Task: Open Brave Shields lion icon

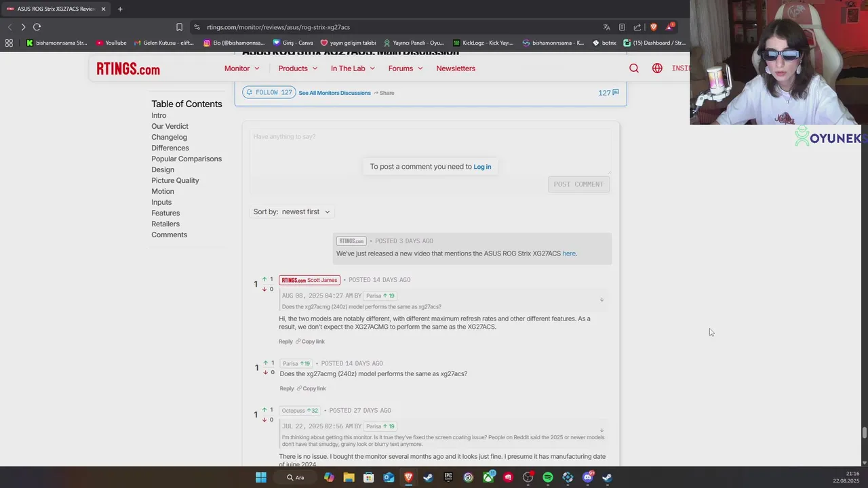Action: (654, 27)
